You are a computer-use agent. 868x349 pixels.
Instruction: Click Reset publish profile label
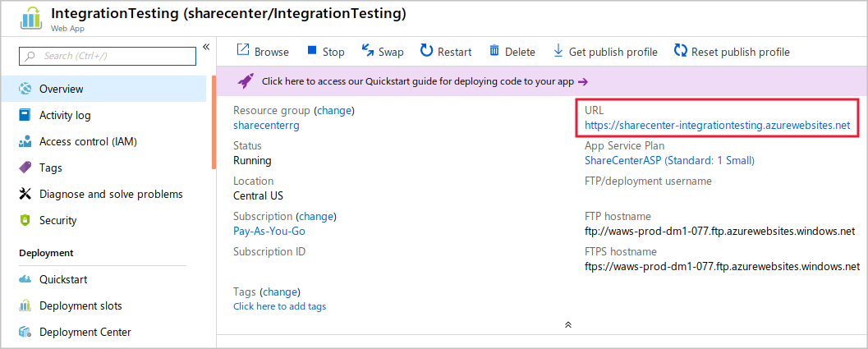click(x=740, y=52)
